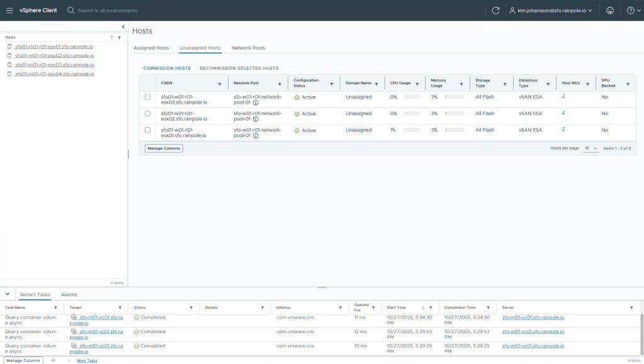The height and width of the screenshot is (364, 644).
Task: Open the hamburger navigation menu
Action: click(x=9, y=10)
